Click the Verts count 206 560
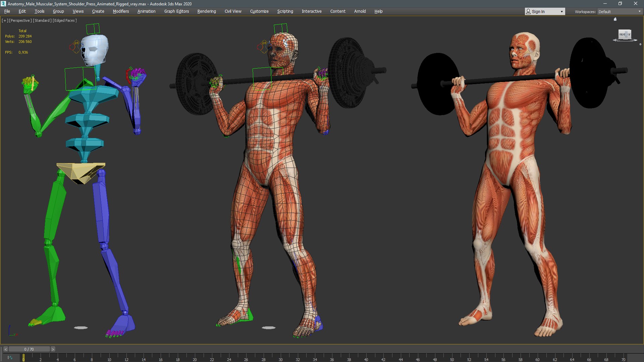The image size is (644, 362). click(x=25, y=42)
